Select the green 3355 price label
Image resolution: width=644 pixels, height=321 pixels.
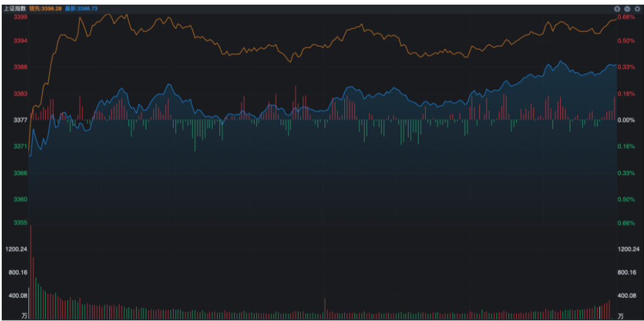click(x=20, y=223)
